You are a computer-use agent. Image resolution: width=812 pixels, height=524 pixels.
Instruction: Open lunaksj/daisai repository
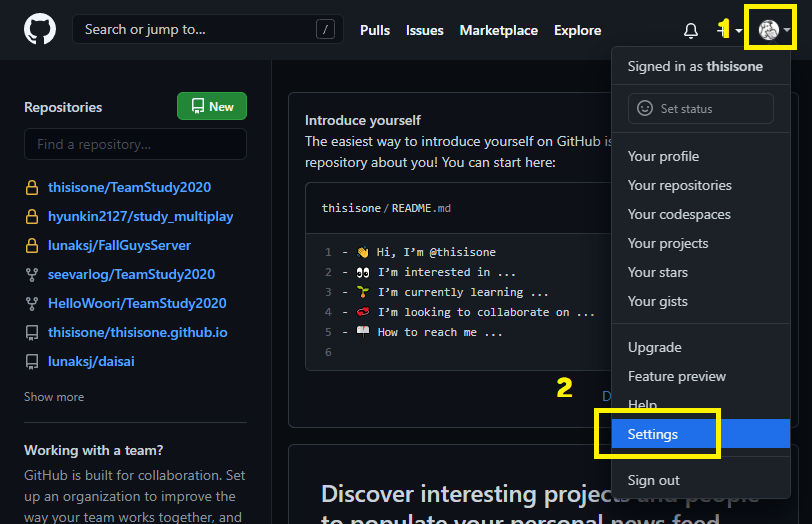tap(91, 361)
